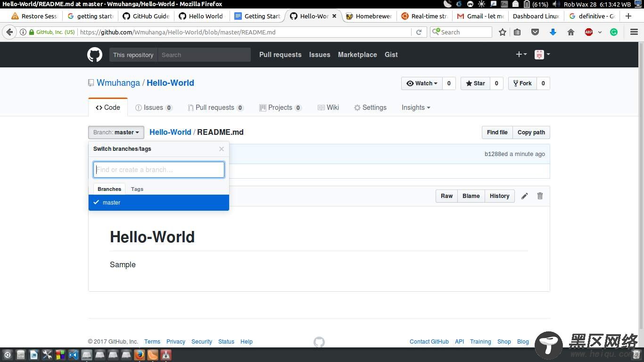This screenshot has height=362, width=644.
Task: Close the active Hello-World tab
Action: coord(334,16)
